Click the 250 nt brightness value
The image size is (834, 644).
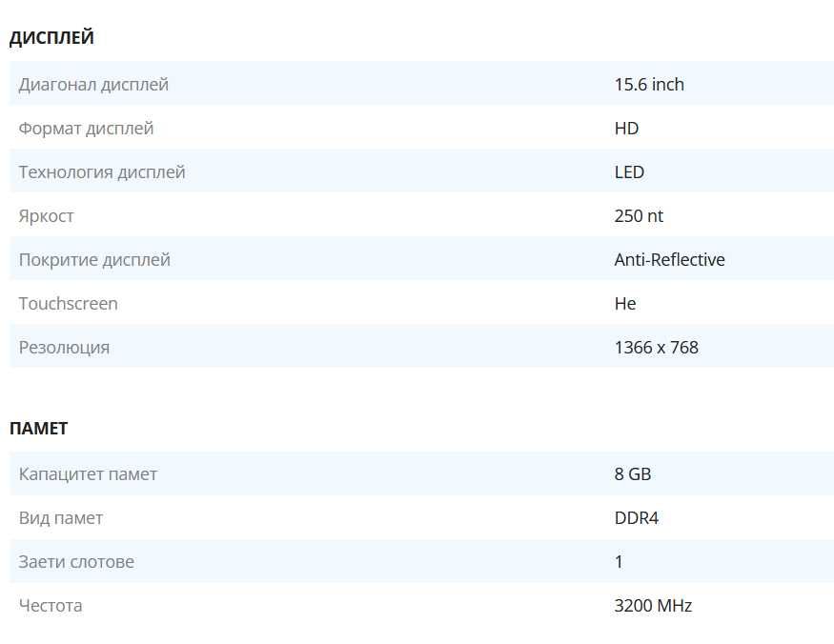[x=639, y=216]
